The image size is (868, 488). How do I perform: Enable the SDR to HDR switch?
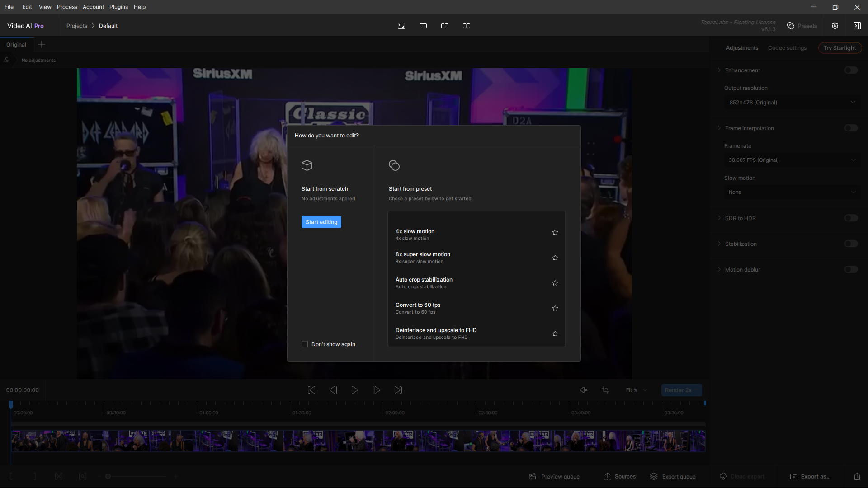(851, 218)
